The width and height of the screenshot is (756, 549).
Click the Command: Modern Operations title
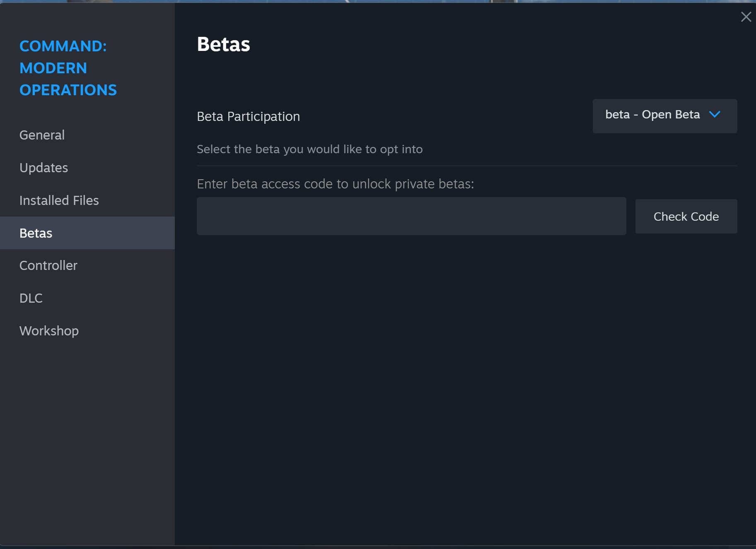point(68,68)
